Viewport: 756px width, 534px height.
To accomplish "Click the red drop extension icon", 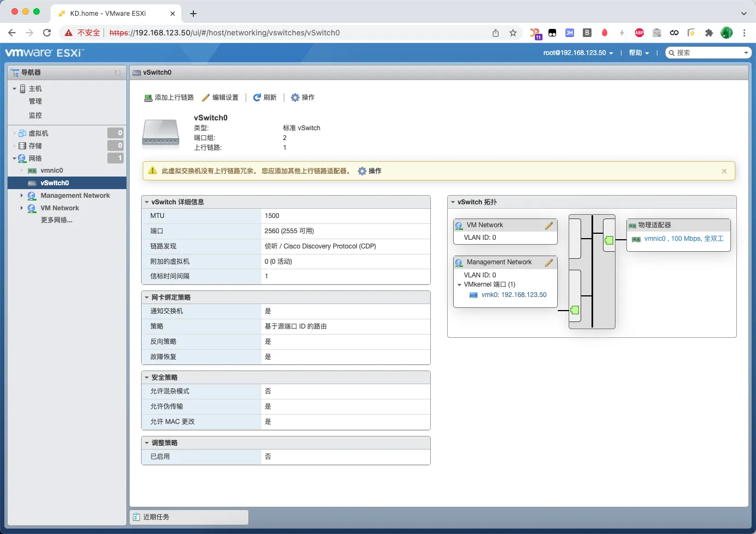I will pos(605,33).
